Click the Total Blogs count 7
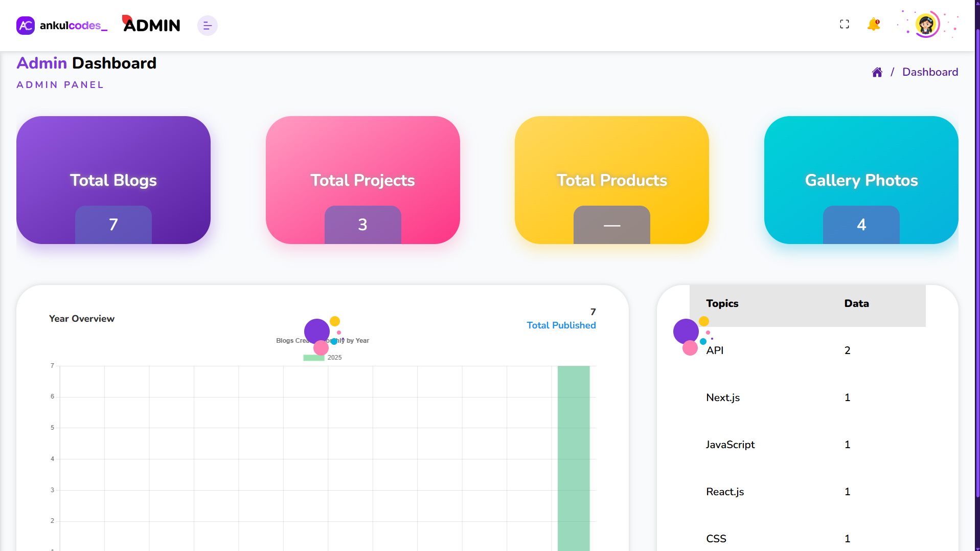 113,225
